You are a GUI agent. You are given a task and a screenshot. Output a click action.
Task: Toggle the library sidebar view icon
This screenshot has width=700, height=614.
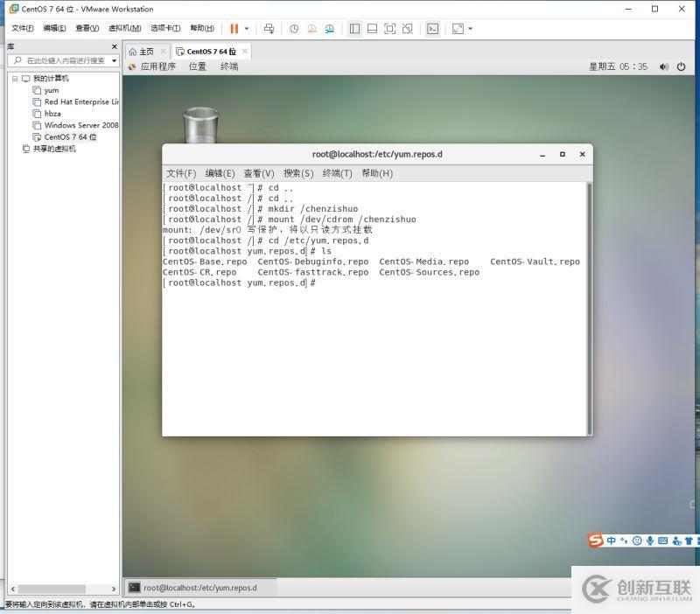pos(355,29)
